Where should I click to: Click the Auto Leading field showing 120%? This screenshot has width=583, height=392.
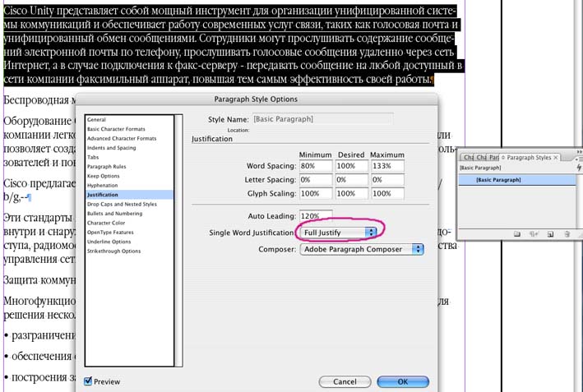tap(316, 215)
